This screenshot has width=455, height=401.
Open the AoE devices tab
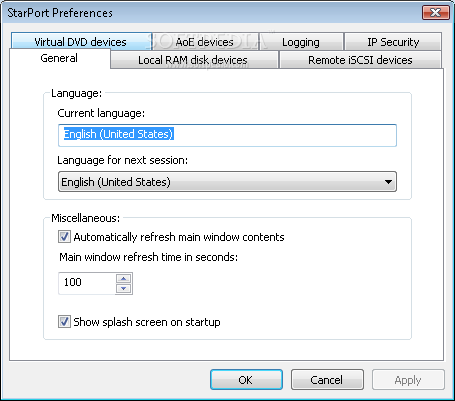point(205,41)
